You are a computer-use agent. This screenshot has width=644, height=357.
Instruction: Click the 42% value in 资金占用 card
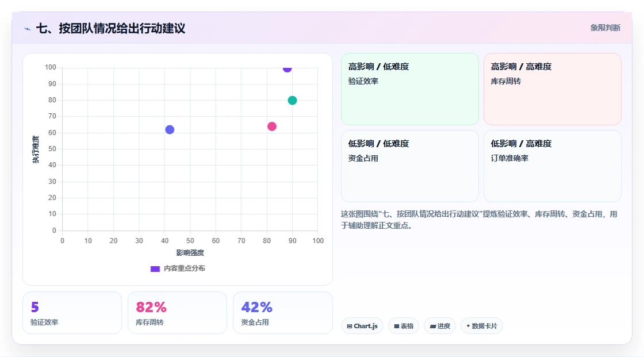256,307
